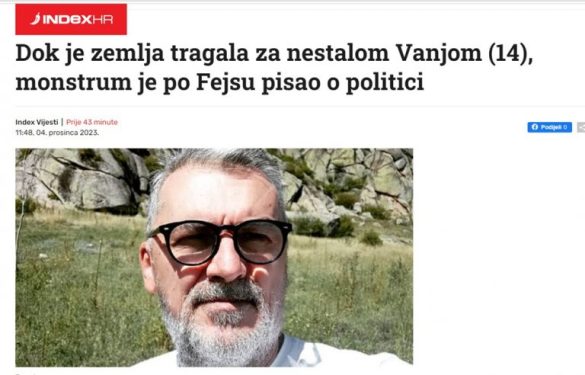585x375 pixels.
Task: Click the Facebook share count '0'
Action: [x=565, y=127]
